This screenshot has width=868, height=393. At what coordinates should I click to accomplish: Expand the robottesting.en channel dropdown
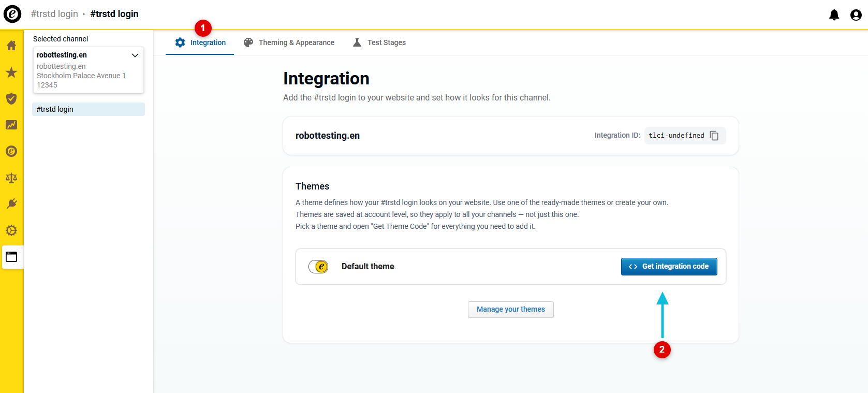click(x=135, y=55)
